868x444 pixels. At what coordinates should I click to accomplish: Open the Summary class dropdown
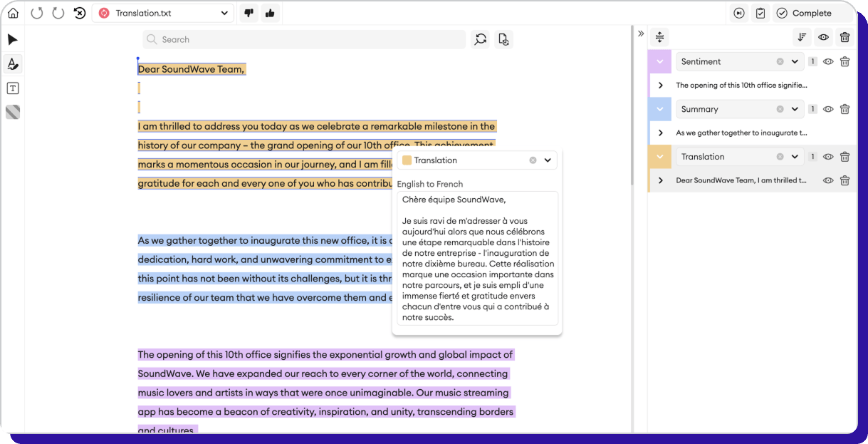point(795,109)
